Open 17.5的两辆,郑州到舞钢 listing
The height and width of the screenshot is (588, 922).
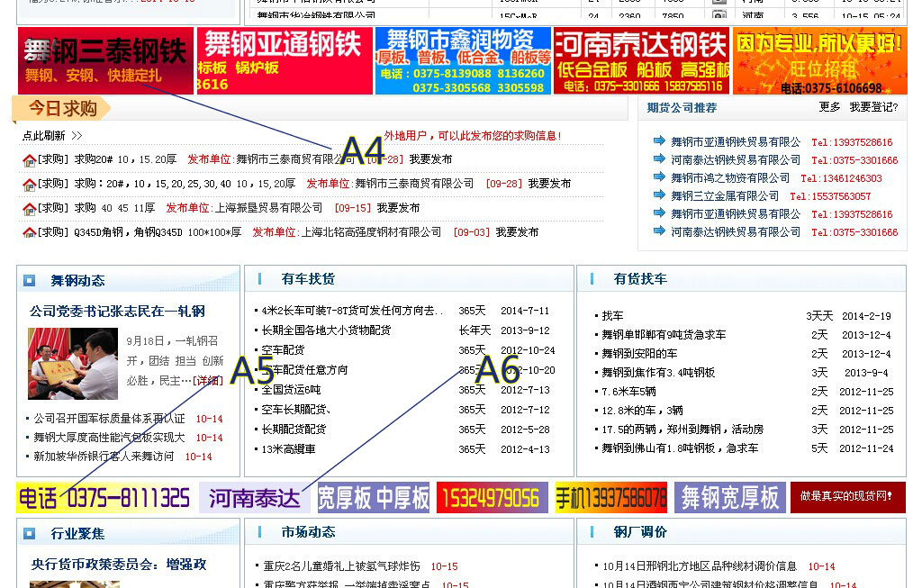click(x=682, y=430)
